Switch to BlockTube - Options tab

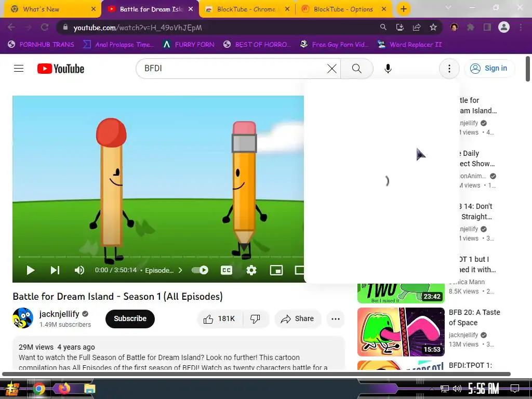pos(343,9)
